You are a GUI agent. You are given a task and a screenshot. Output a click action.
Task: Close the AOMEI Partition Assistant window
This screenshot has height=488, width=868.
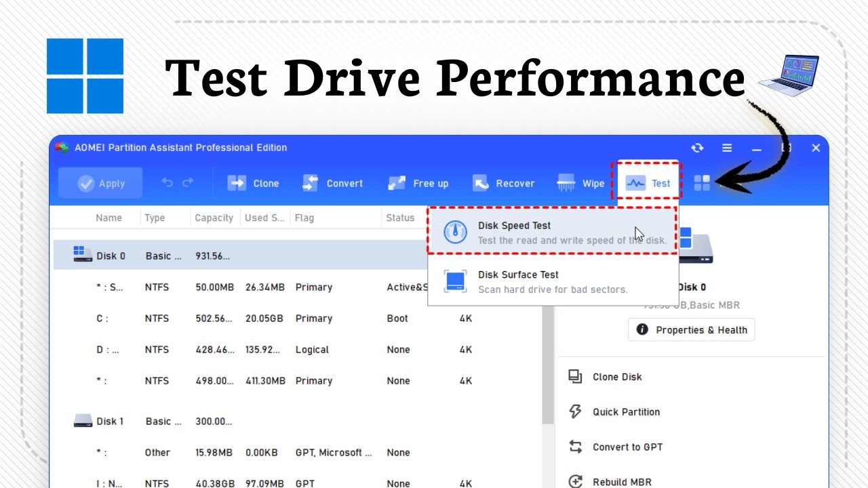(816, 148)
